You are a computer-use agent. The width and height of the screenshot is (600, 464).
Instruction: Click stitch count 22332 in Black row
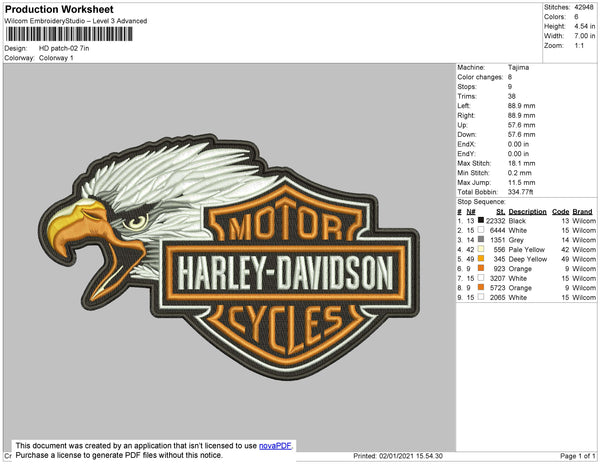(x=496, y=221)
